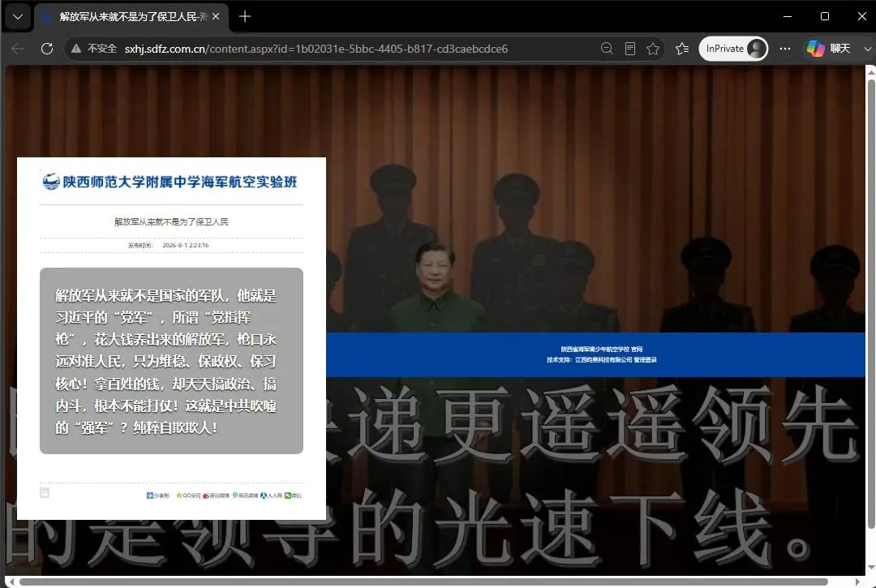This screenshot has height=588, width=876.
Task: Share to 微信
Action: click(x=293, y=496)
